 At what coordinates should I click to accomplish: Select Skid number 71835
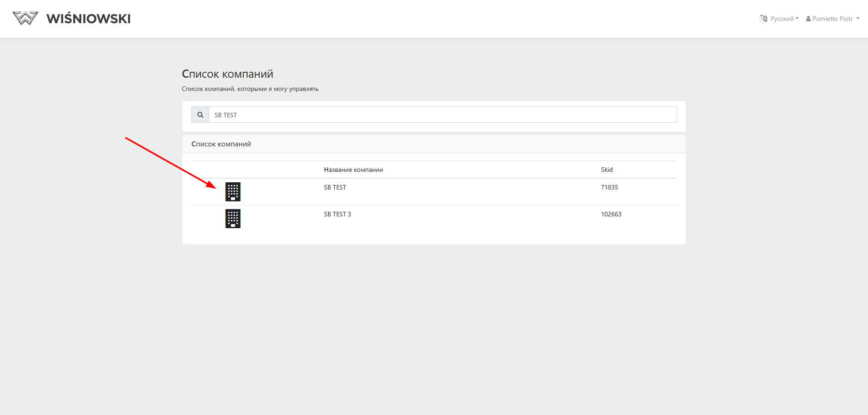609,187
